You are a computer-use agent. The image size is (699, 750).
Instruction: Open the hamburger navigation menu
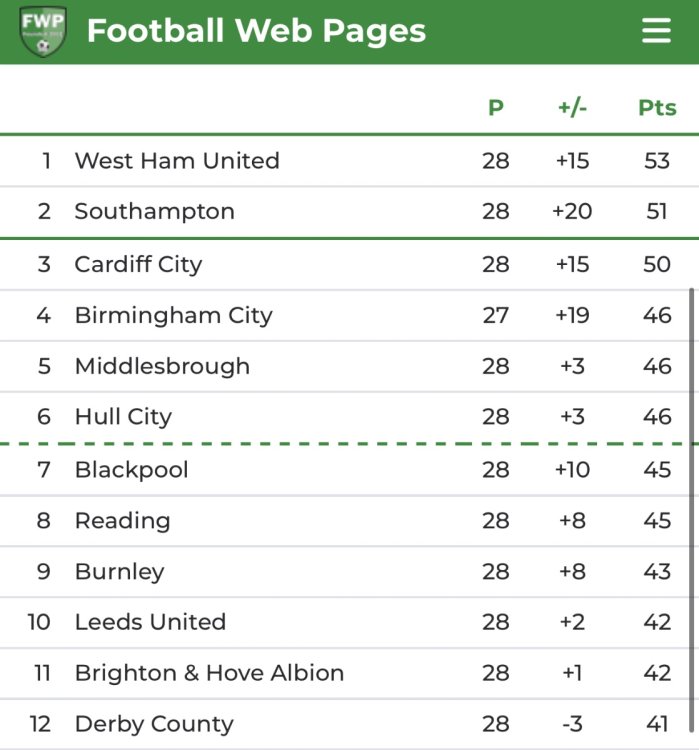point(656,31)
